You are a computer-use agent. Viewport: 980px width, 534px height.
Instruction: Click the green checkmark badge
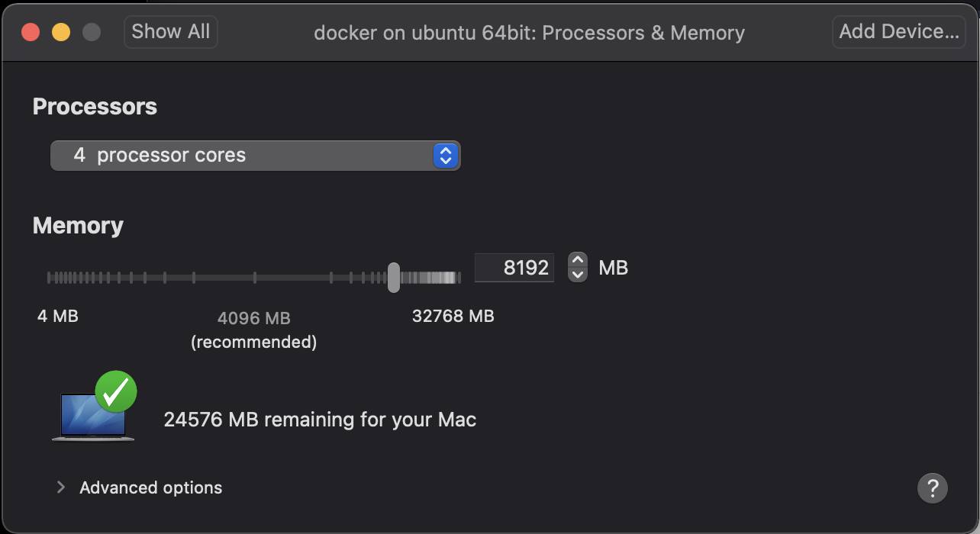(x=116, y=391)
